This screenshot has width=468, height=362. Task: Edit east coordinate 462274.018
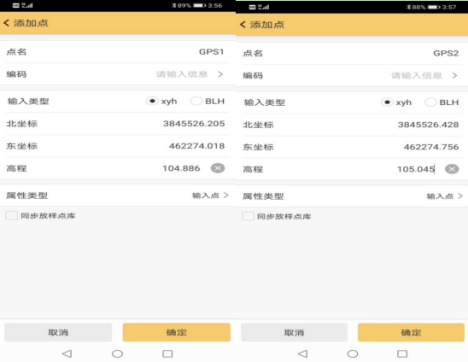[x=117, y=146]
